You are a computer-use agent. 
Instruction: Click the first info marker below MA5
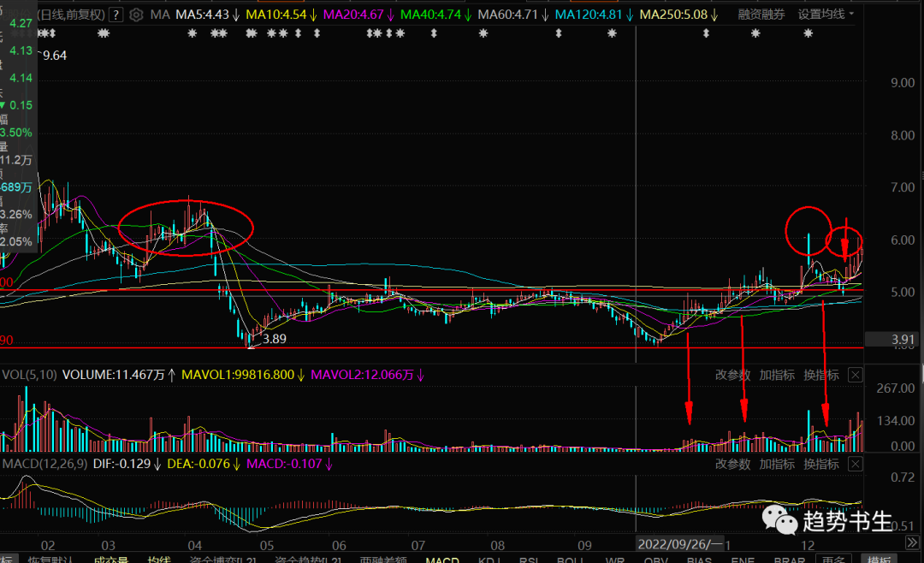(192, 33)
